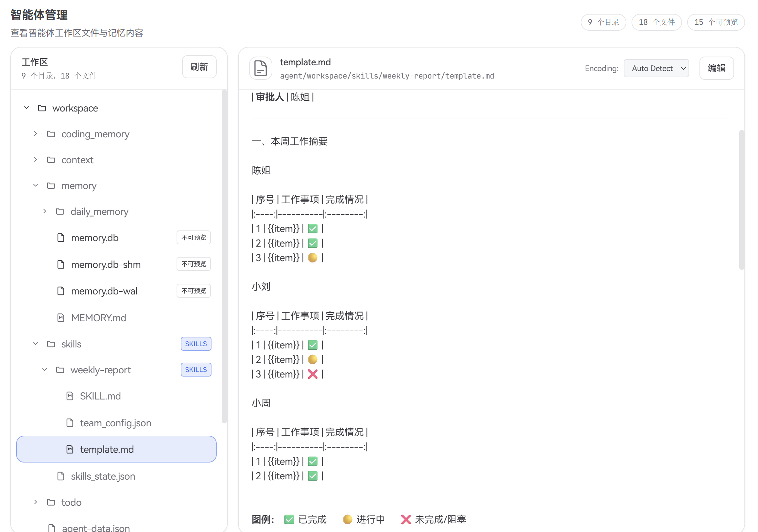
Task: Click the SKILL.md markdown file icon
Action: tap(70, 396)
